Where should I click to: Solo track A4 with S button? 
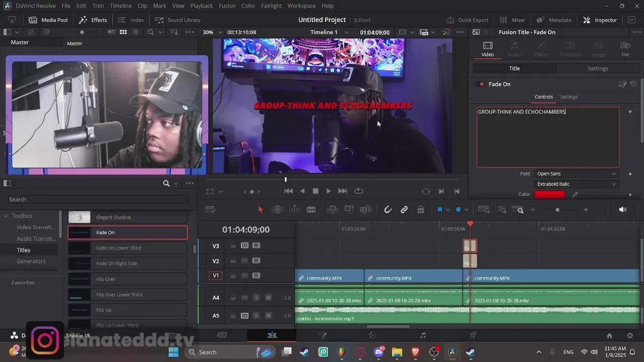coord(256,298)
